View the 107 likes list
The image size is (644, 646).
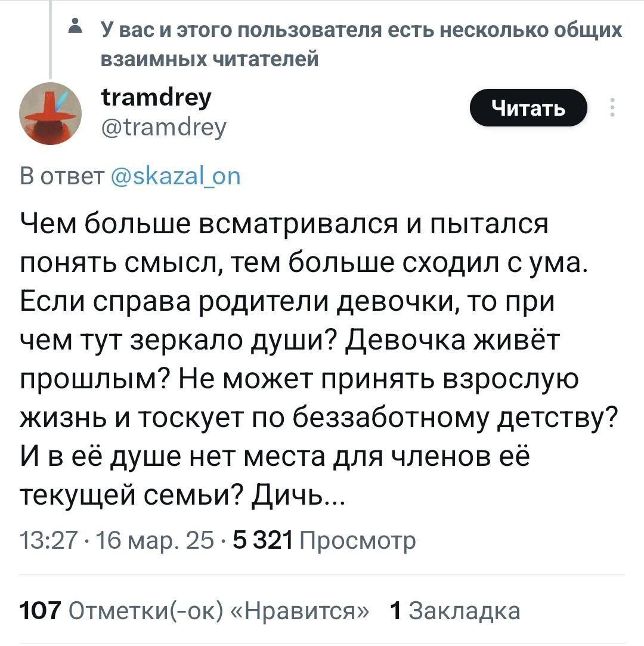tap(194, 610)
